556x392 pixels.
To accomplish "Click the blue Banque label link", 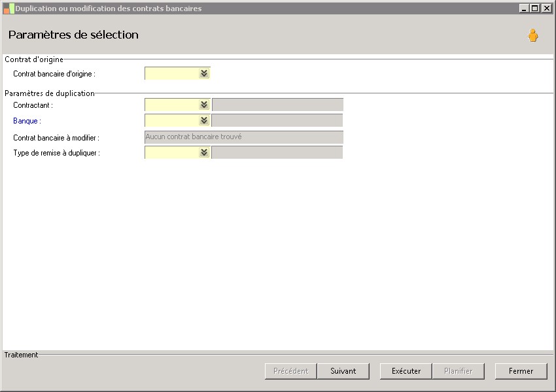I will (x=27, y=121).
